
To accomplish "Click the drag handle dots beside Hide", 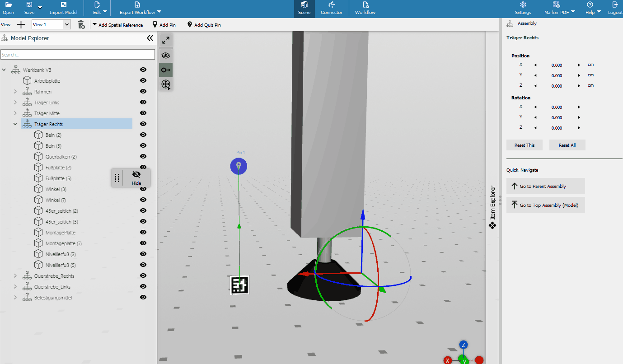I will click(117, 178).
